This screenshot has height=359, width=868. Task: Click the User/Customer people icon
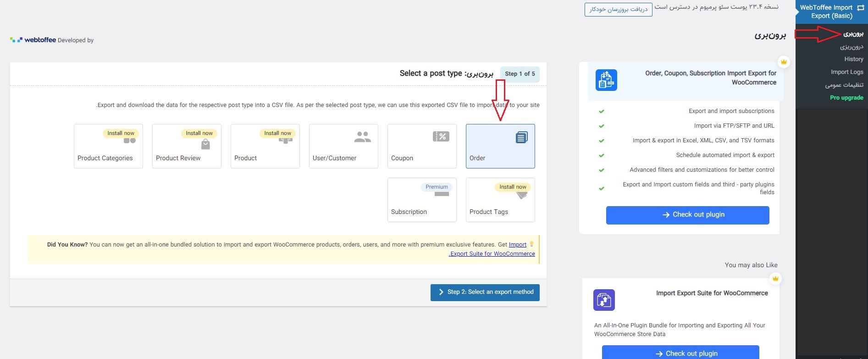[362, 136]
